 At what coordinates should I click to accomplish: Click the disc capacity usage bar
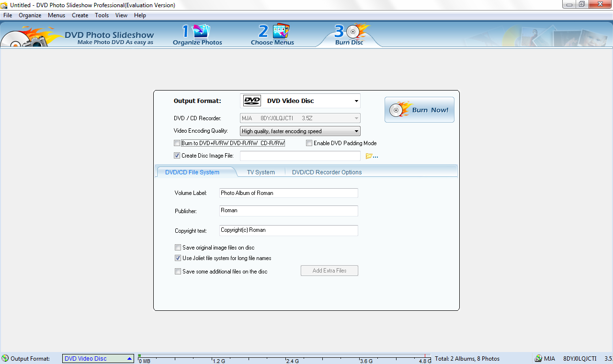tap(284, 356)
